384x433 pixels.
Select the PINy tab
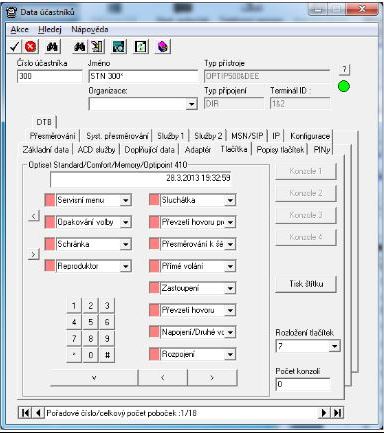[x=322, y=150]
